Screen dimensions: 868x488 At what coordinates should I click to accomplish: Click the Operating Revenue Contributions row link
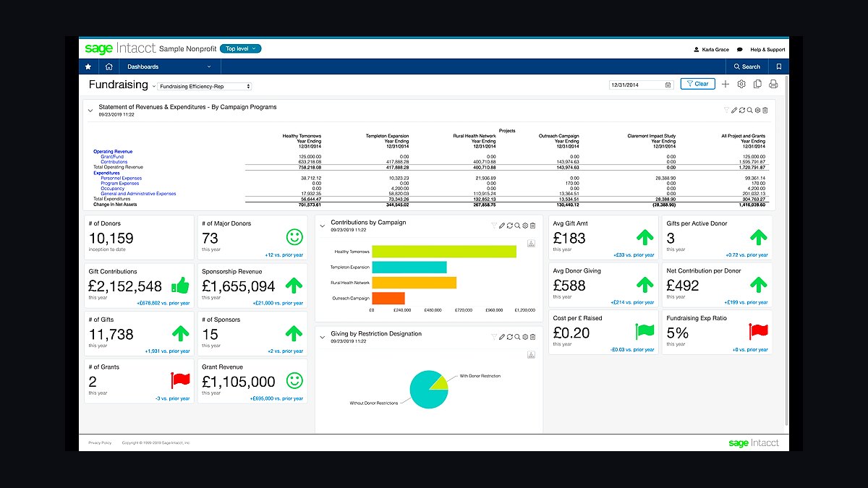click(114, 162)
